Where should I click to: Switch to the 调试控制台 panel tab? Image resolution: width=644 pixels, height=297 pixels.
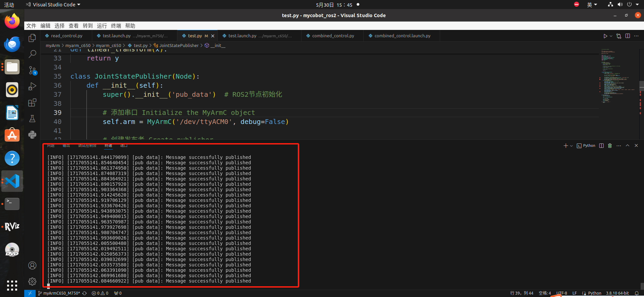[87, 145]
